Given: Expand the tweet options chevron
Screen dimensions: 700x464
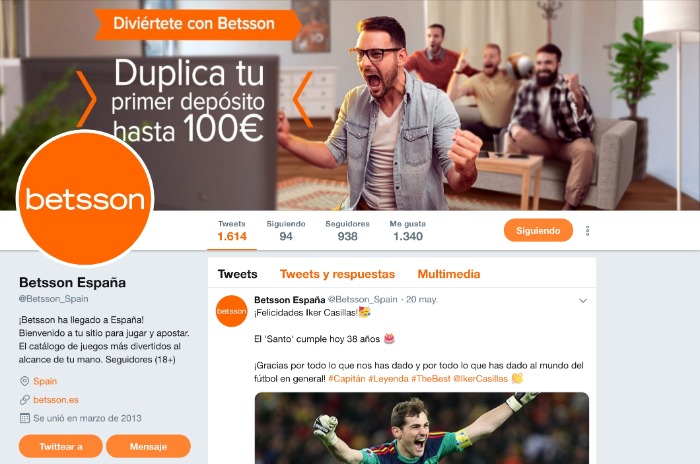Looking at the screenshot, I should 583,301.
